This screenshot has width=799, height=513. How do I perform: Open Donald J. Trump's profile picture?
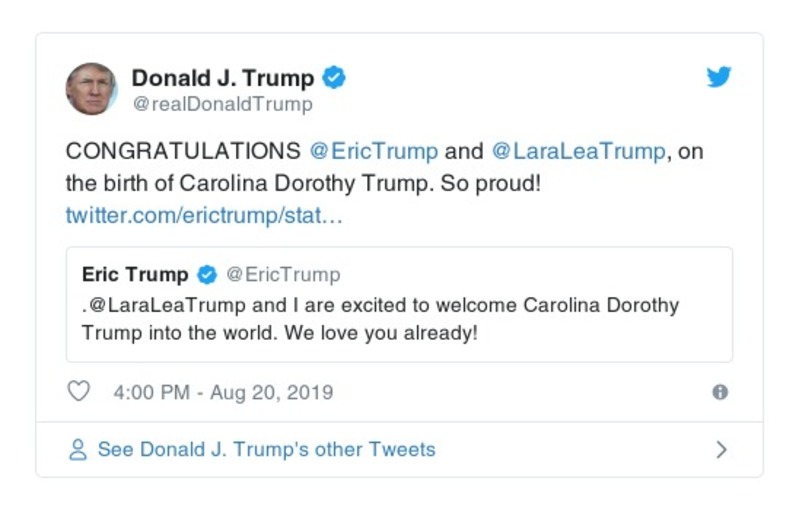(x=91, y=89)
